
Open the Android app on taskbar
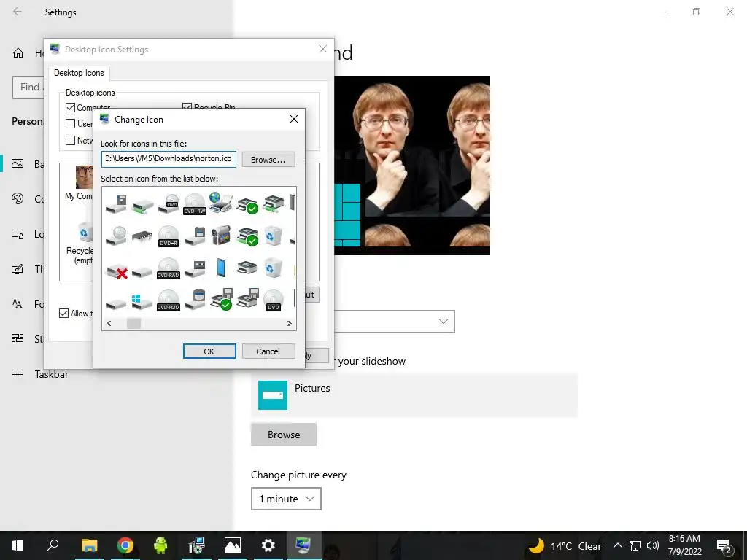tap(160, 545)
